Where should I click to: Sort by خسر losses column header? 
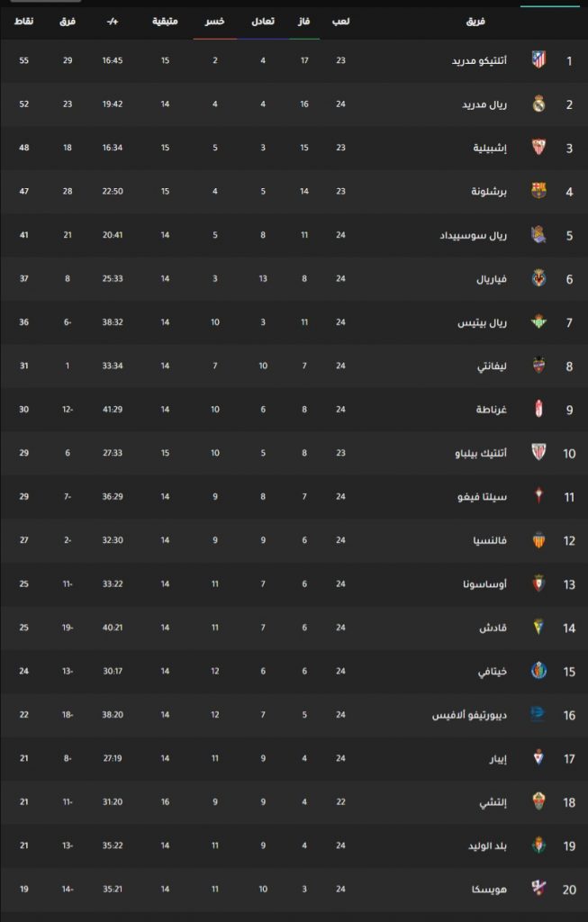click(x=214, y=22)
